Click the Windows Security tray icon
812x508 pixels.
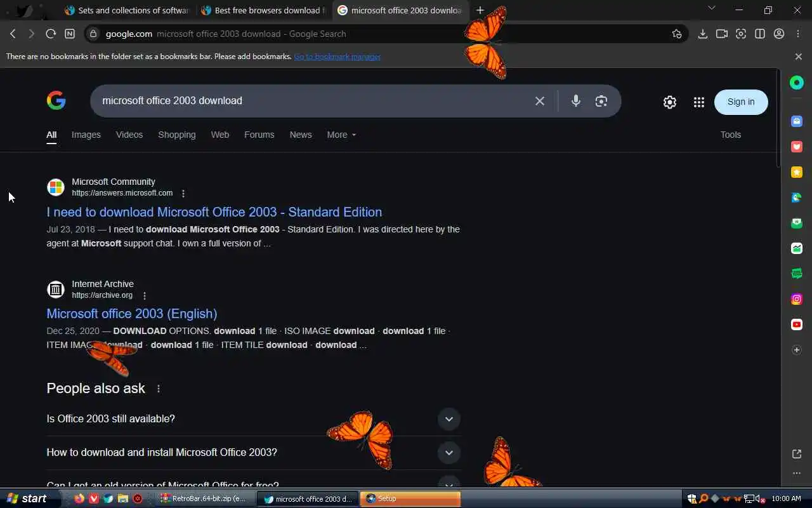tap(692, 498)
